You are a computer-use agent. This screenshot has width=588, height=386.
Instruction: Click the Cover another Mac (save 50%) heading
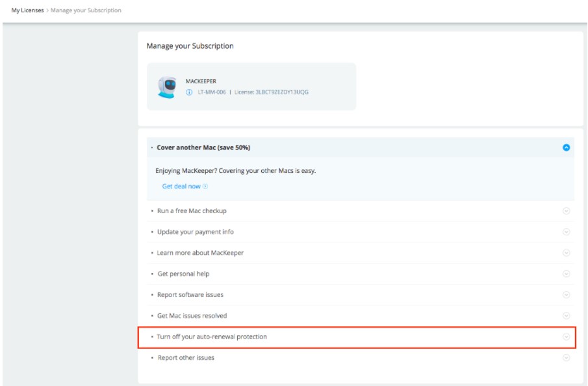coord(203,148)
